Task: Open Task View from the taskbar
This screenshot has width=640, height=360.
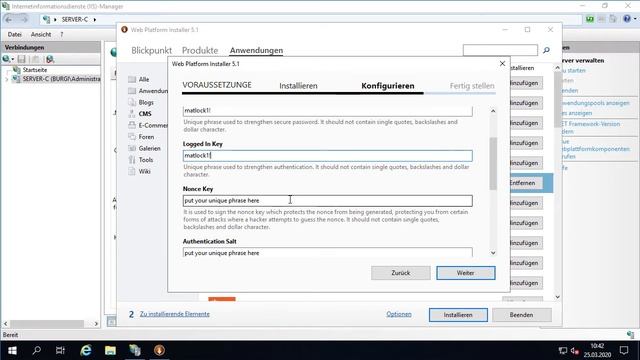Action: (x=60, y=350)
